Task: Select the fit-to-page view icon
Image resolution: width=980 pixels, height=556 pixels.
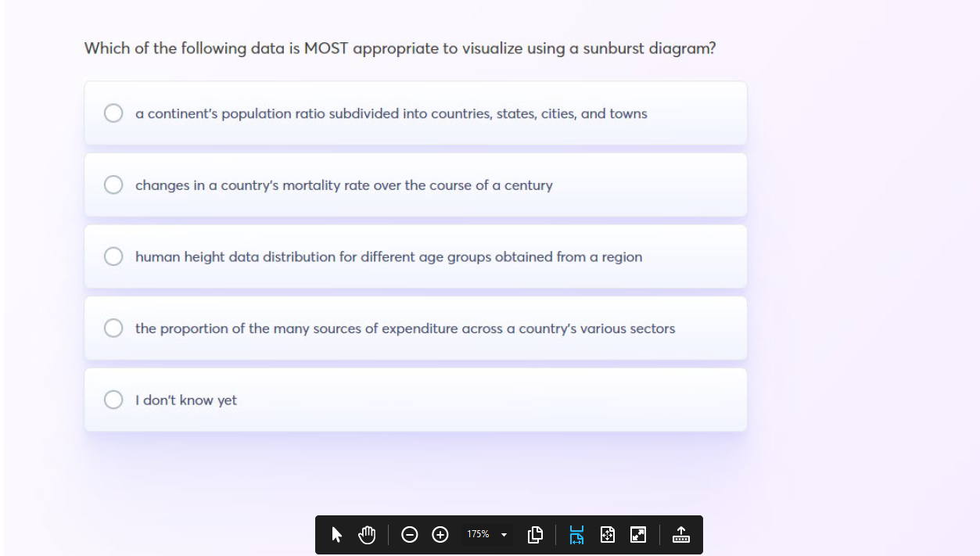Action: click(608, 535)
